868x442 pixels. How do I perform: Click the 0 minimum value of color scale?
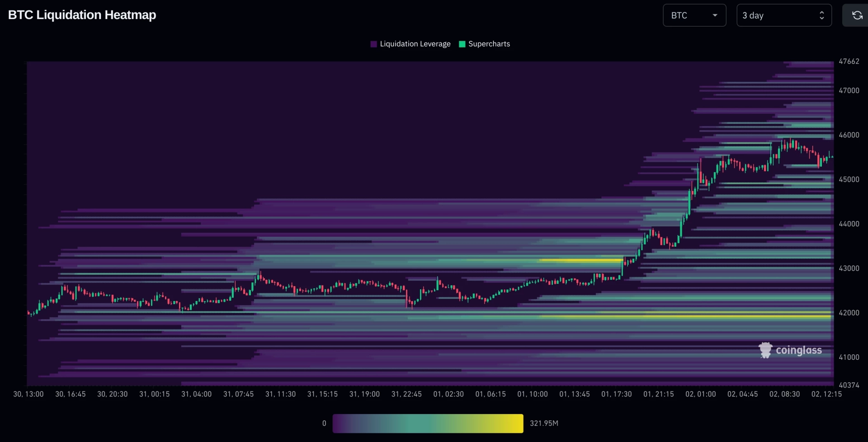click(x=324, y=423)
